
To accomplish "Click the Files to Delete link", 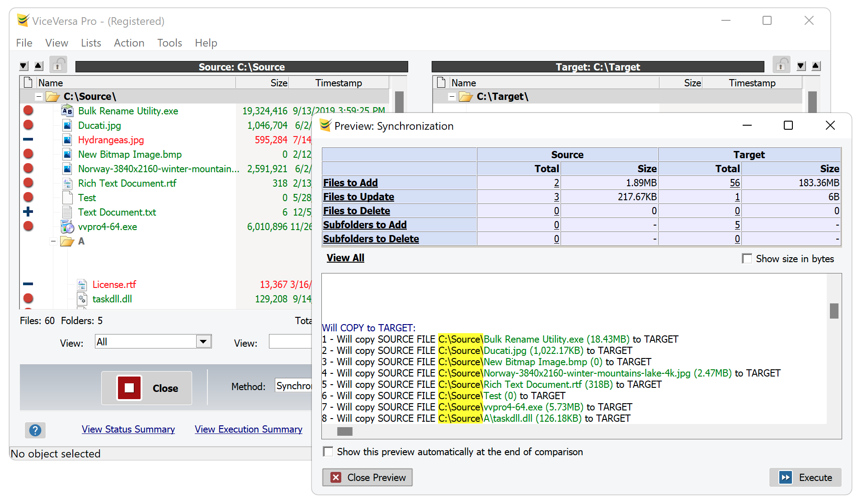I will [x=357, y=211].
